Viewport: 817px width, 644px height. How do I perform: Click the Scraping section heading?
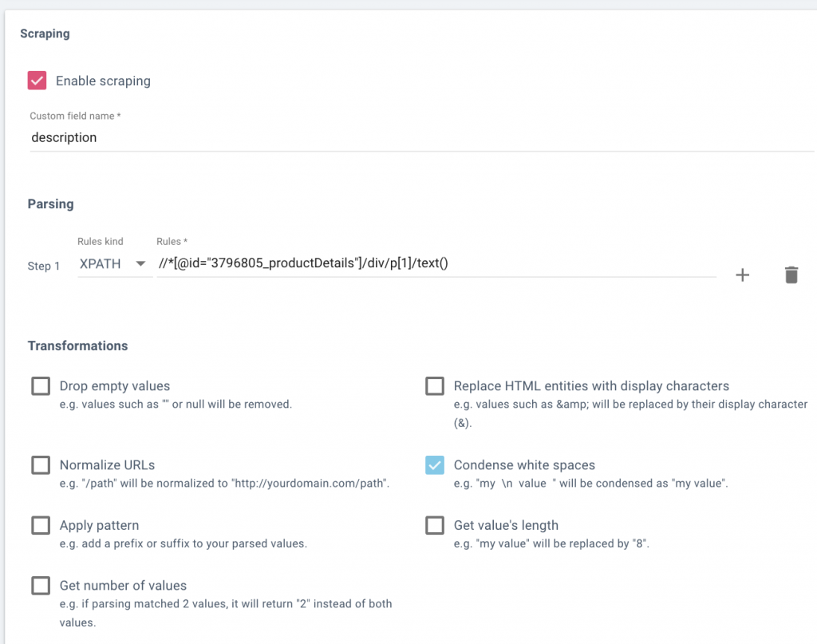[45, 34]
